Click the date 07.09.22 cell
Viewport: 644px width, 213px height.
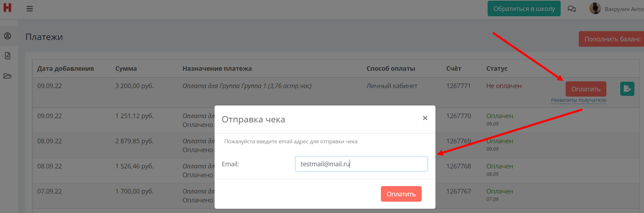50,191
